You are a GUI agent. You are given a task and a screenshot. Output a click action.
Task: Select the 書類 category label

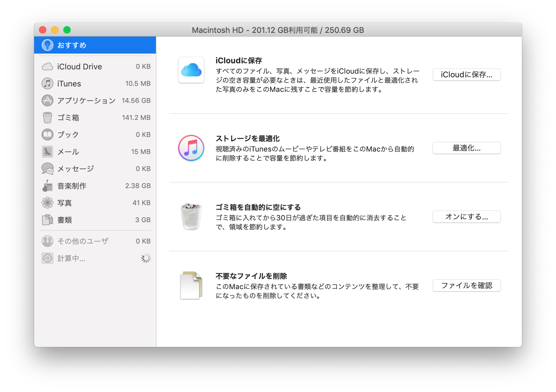[65, 220]
